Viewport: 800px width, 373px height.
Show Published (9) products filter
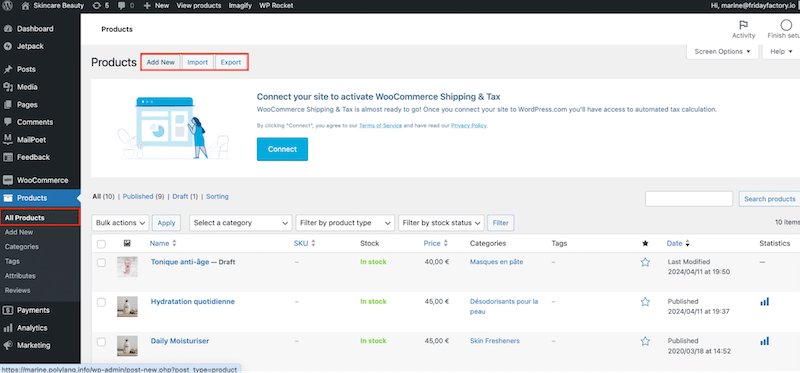click(143, 196)
